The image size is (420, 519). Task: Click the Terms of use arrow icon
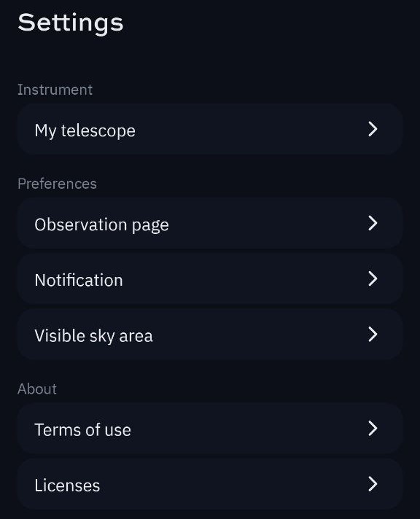pyautogui.click(x=373, y=429)
